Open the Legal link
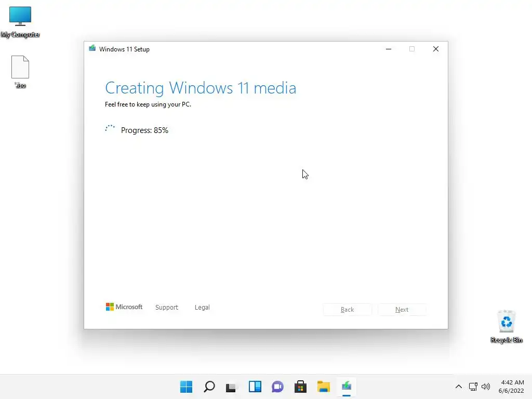 click(x=202, y=308)
